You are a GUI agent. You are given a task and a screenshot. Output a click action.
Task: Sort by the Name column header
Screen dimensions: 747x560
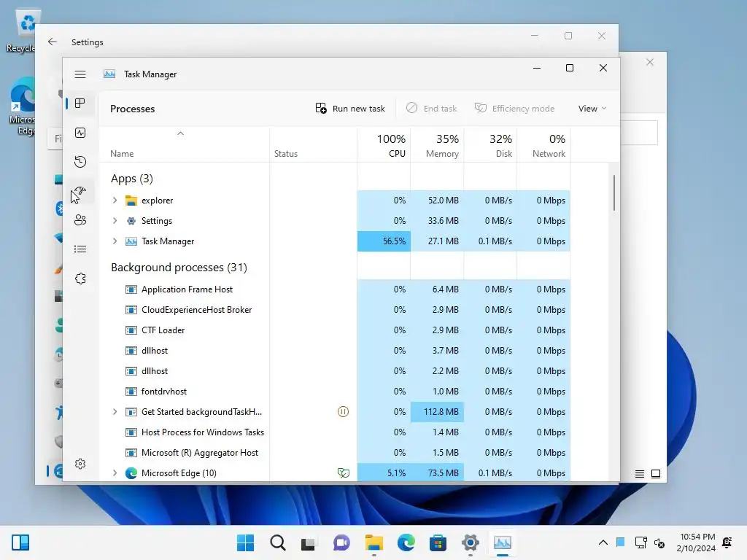(x=184, y=145)
